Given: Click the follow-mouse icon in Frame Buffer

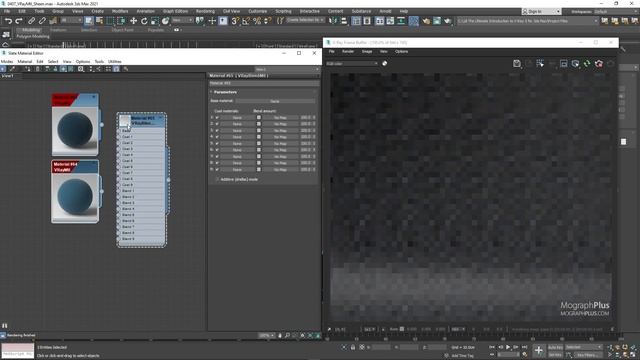Looking at the screenshot, I should tap(540, 63).
